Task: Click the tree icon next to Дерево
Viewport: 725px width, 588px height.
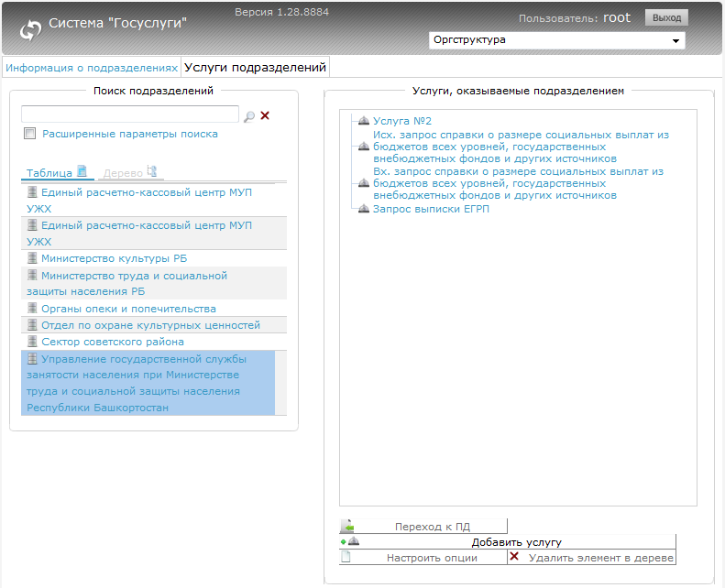Action: pyautogui.click(x=151, y=171)
